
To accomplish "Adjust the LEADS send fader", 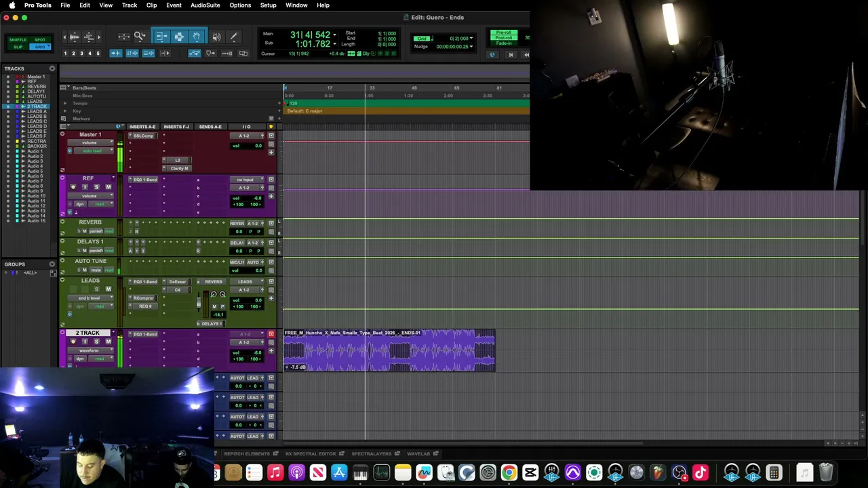I will (199, 303).
